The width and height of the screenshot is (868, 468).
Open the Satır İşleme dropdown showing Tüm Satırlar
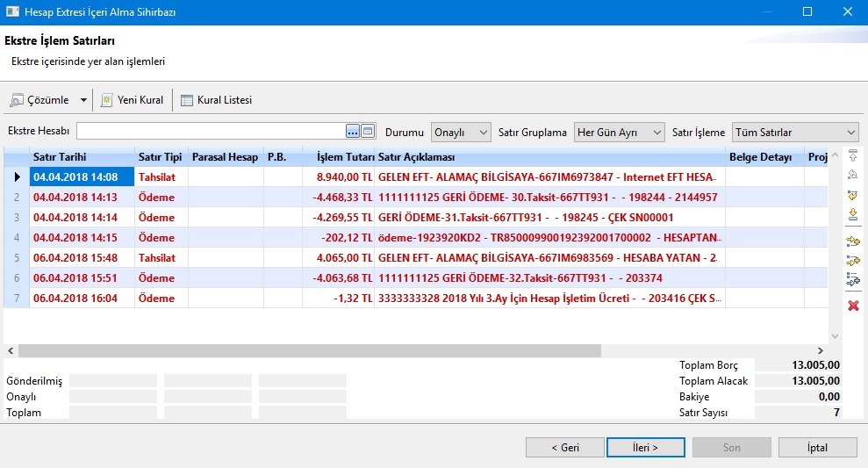pyautogui.click(x=794, y=133)
